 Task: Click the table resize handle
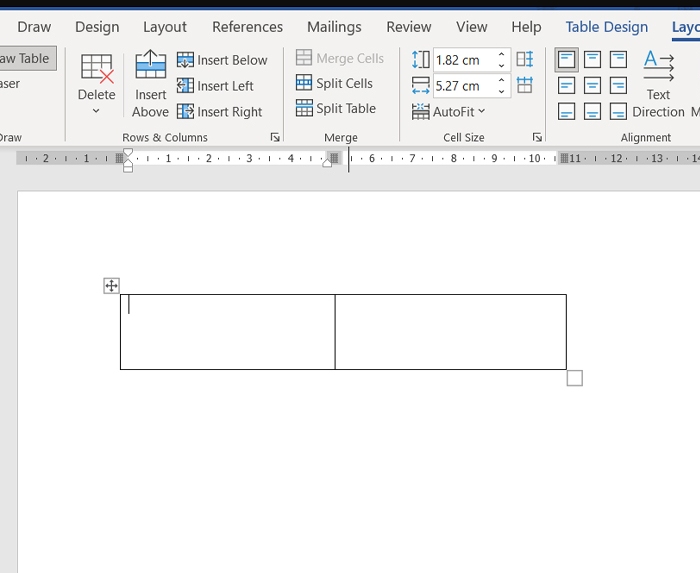click(x=575, y=378)
